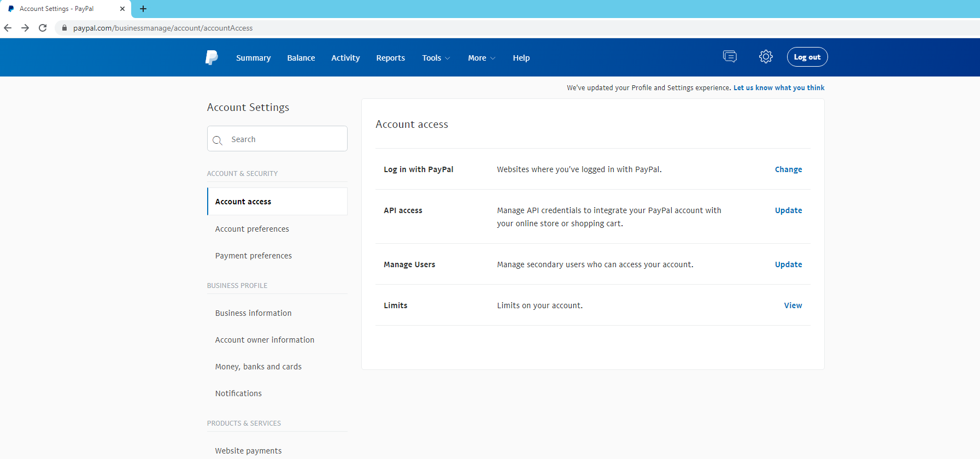This screenshot has height=459, width=980.
Task: Open Account owner information in the sidebar
Action: click(x=265, y=340)
